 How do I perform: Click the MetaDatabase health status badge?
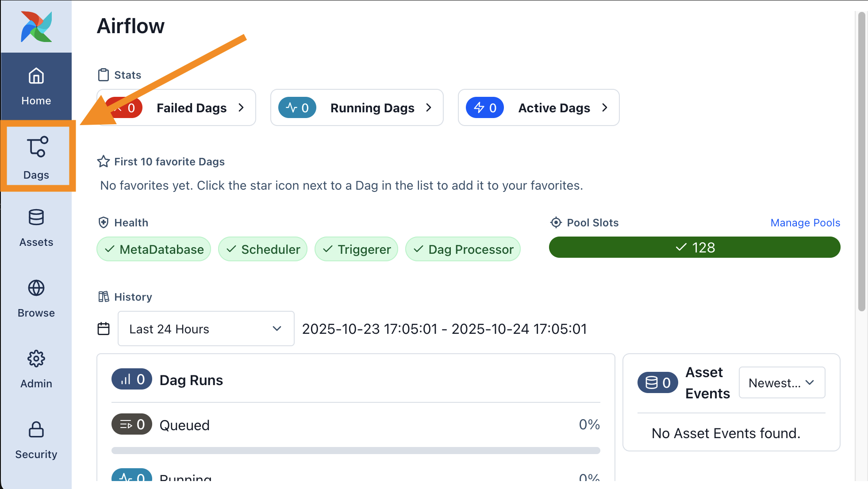coord(154,249)
